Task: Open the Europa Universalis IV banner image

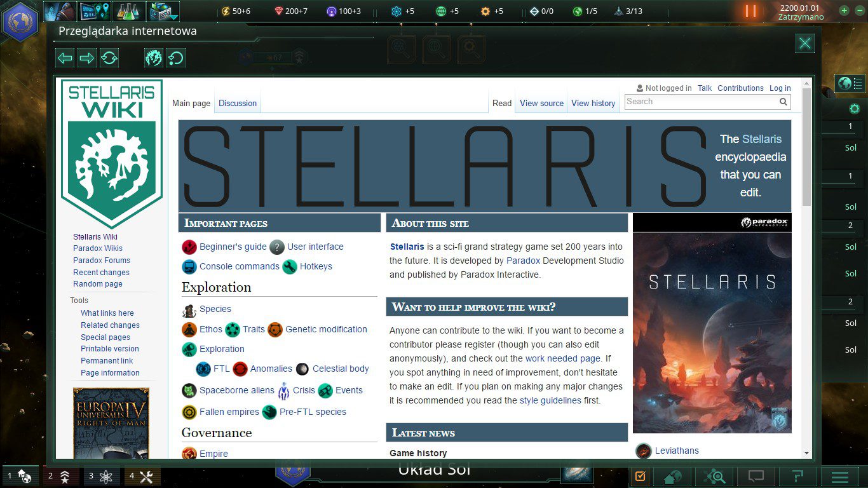Action: (111, 423)
